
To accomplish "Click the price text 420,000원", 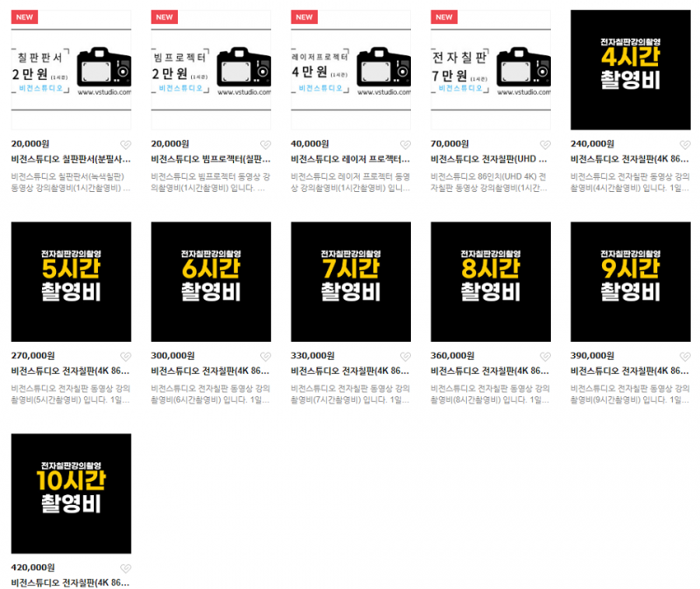I will coord(33,567).
